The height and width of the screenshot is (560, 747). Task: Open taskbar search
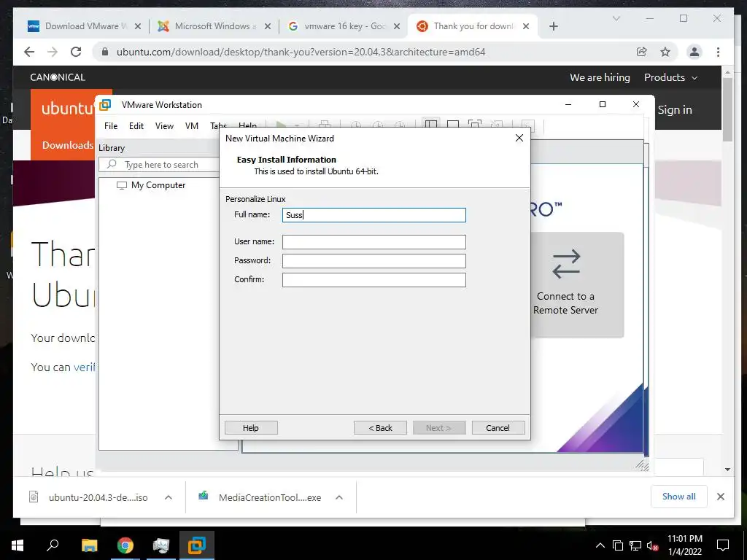tap(53, 545)
